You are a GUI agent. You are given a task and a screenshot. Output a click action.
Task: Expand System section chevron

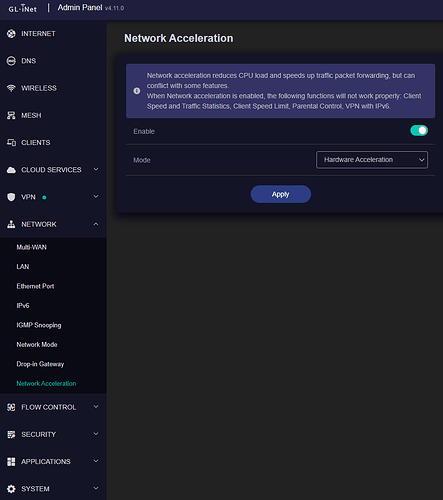point(96,489)
